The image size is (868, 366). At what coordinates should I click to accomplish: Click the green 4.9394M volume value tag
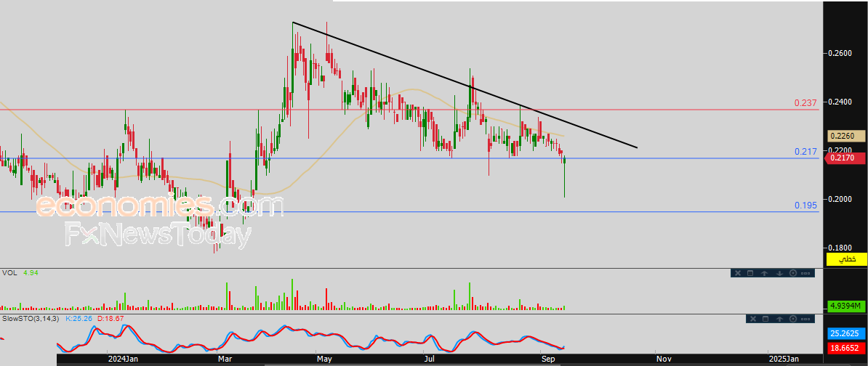tap(846, 306)
